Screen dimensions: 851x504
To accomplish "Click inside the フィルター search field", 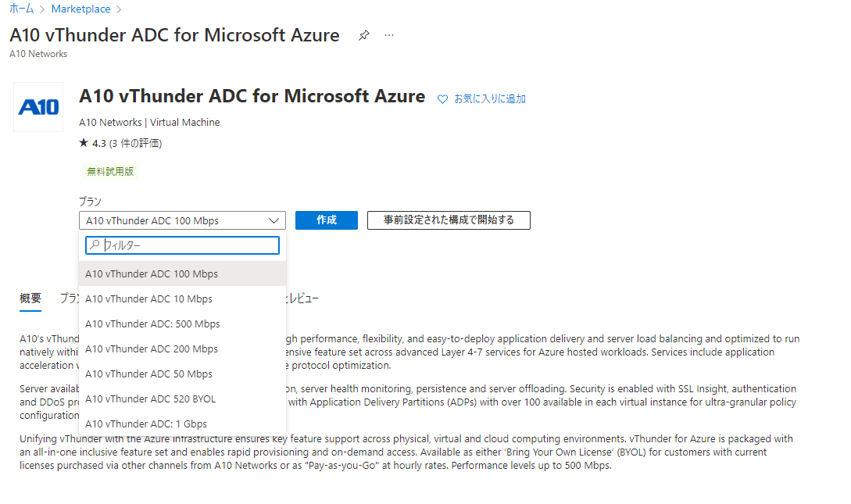I will (x=182, y=245).
